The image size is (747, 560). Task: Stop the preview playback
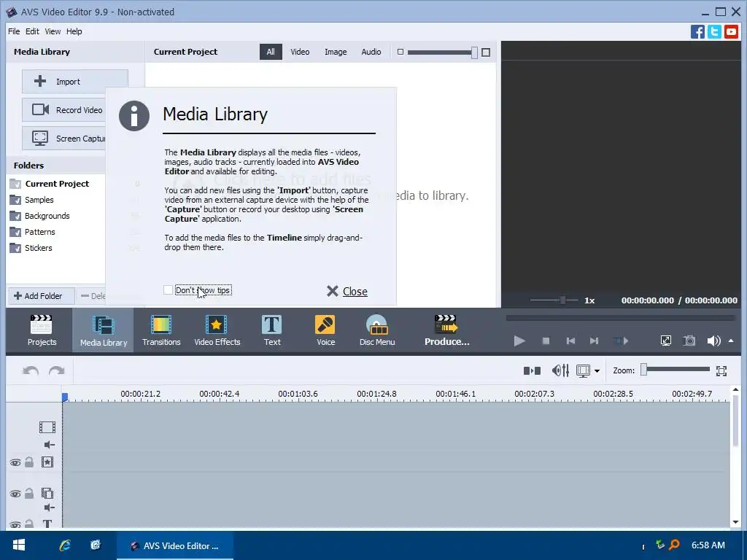click(x=546, y=341)
